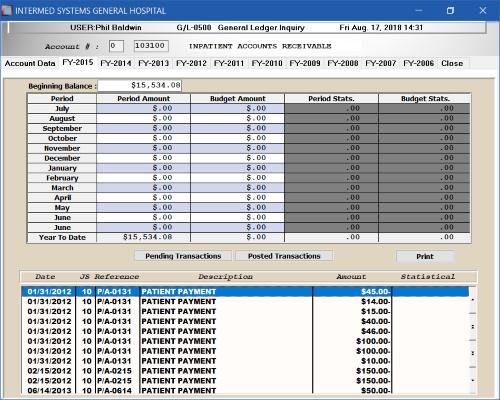This screenshot has width=500, height=400.
Task: Click the double down-arrow page scroll button
Action: point(472,353)
